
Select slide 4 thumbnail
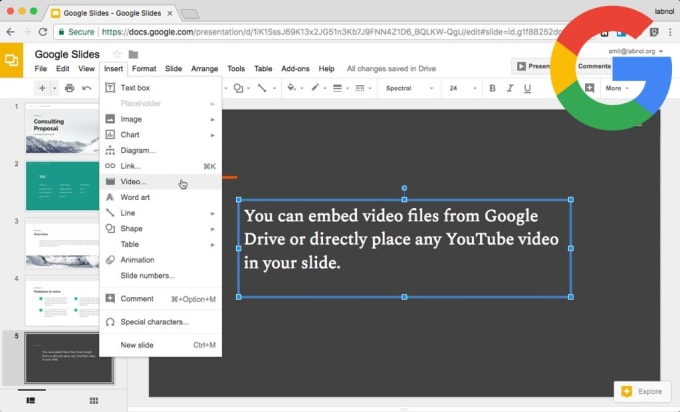click(62, 301)
